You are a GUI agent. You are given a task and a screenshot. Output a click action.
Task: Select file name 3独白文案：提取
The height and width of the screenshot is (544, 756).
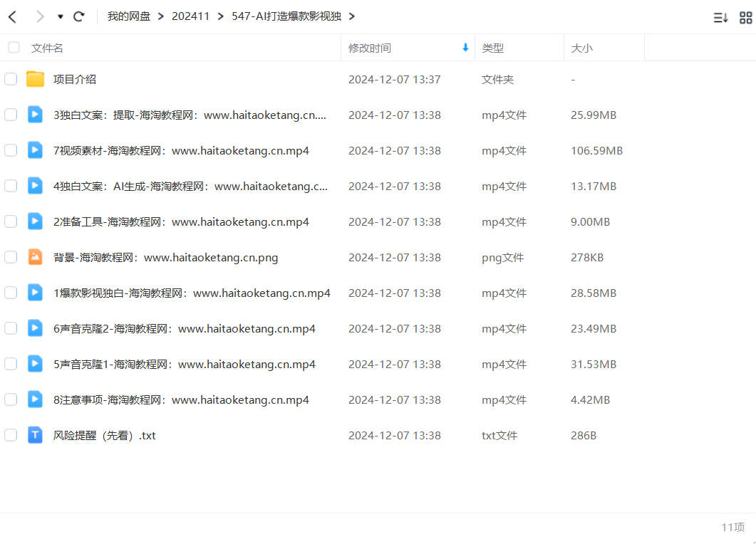pyautogui.click(x=190, y=115)
